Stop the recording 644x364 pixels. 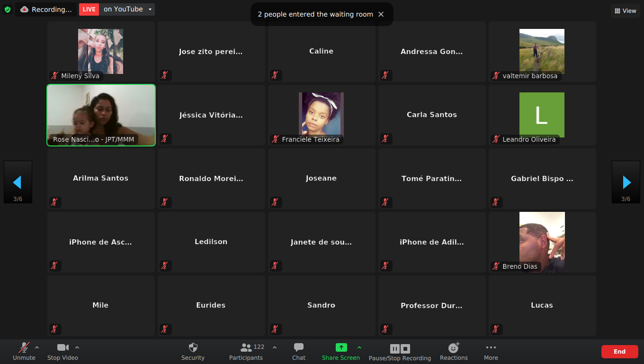(x=405, y=349)
